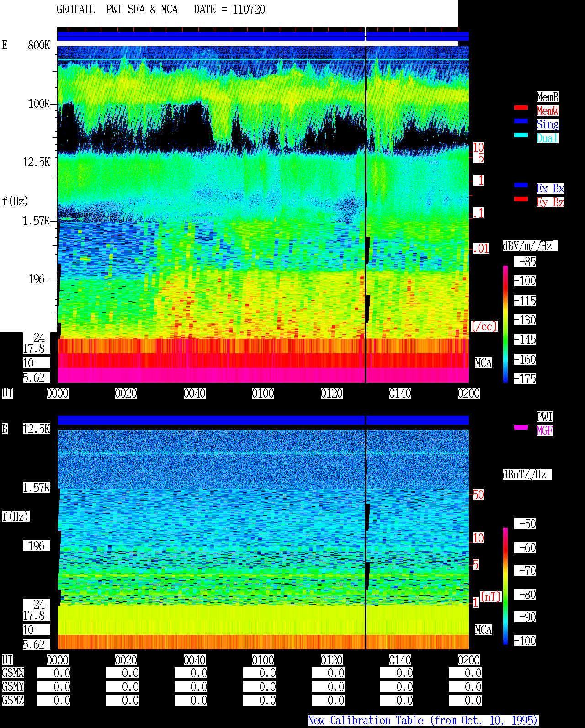The width and height of the screenshot is (585, 728).
Task: Click the red Ey Bz legend swatch
Action: (x=521, y=199)
